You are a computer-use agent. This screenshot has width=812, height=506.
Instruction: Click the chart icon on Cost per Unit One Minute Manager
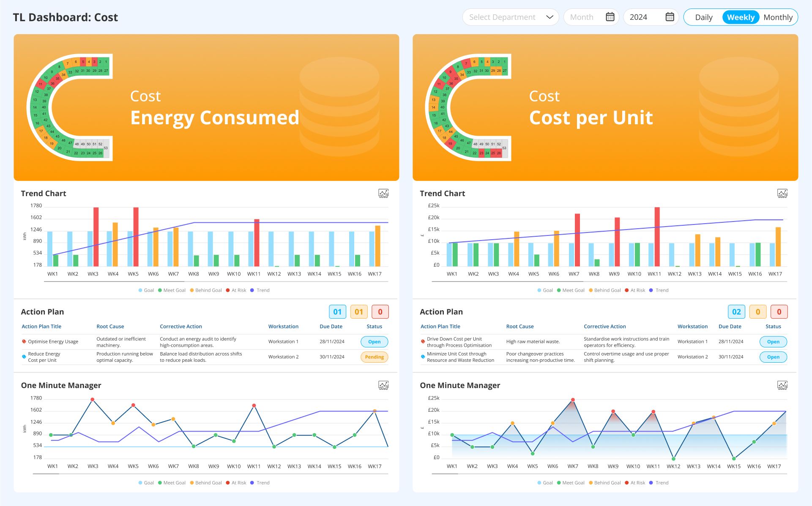pos(782,385)
